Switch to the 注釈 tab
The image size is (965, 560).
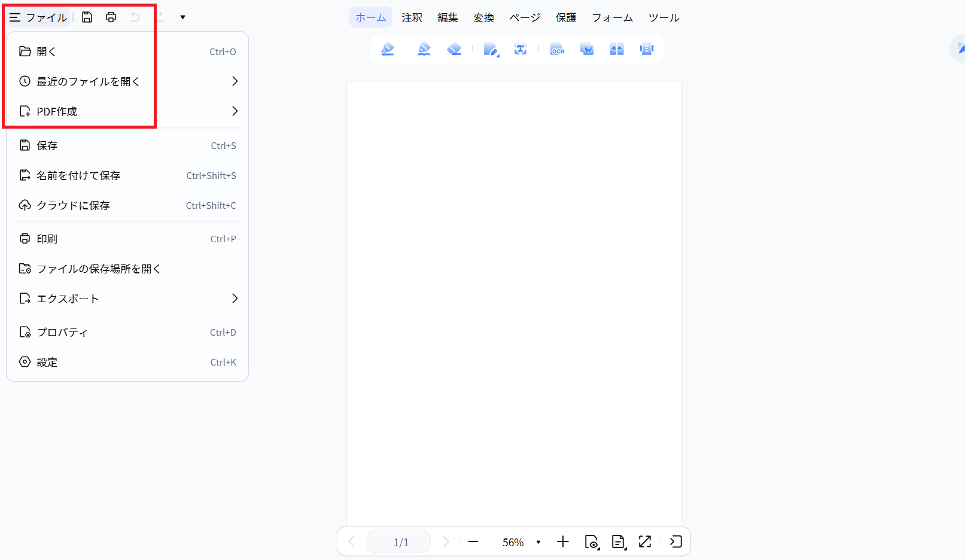coord(412,17)
